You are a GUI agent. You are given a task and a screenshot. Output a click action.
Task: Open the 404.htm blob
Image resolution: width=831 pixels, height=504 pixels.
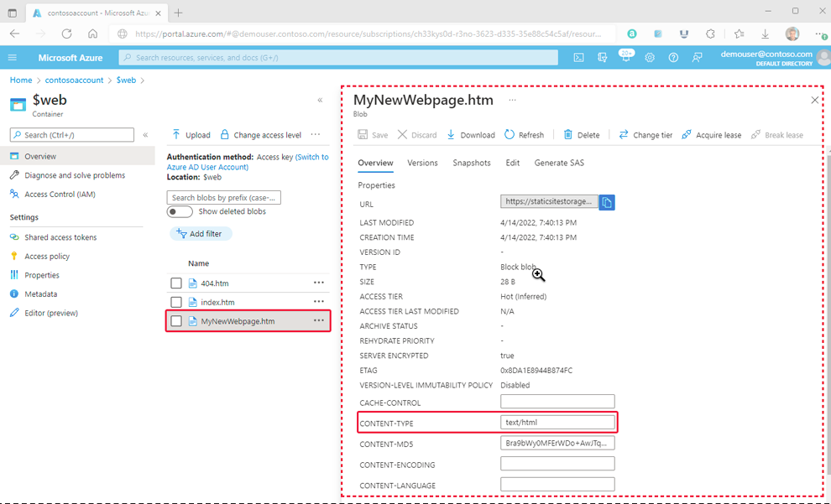pos(215,283)
